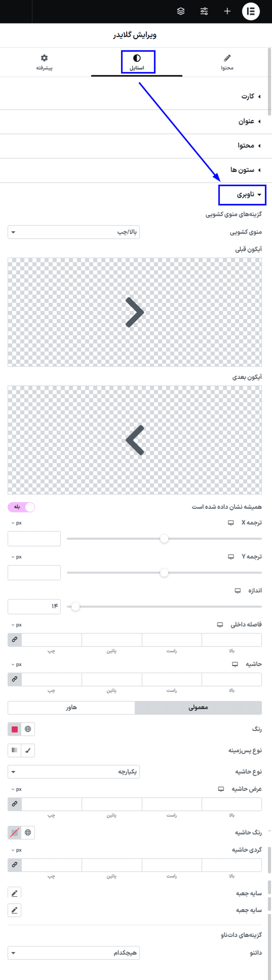
Task: Click the red رنگ color swatch
Action: point(14,729)
